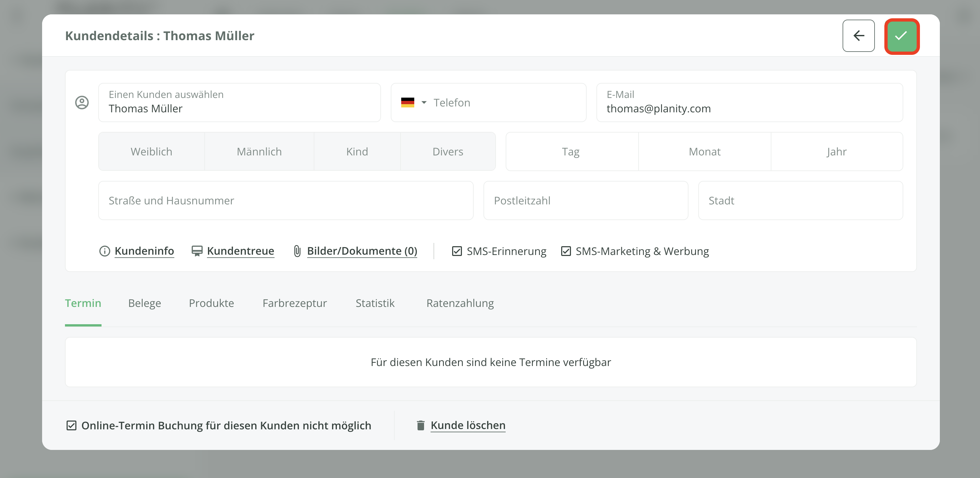Viewport: 980px width, 478px height.
Task: Select the Männlich gender option
Action: 259,151
